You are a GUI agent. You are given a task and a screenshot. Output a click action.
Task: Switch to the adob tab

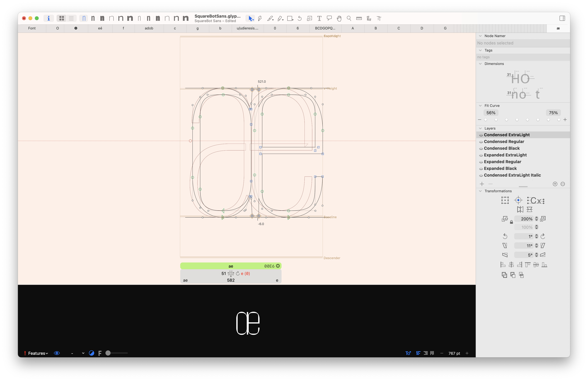coord(149,28)
